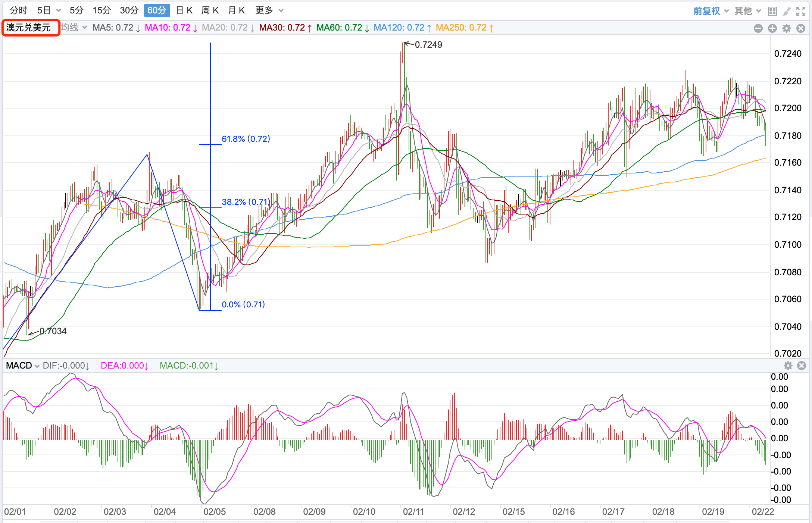Open MACD panel settings gear
Image resolution: width=812 pixels, height=523 pixels.
pos(788,366)
